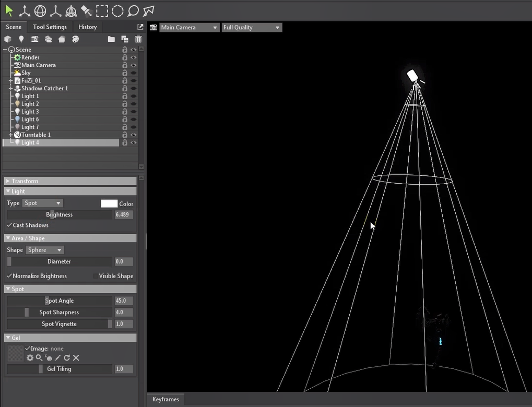The width and height of the screenshot is (532, 407).
Task: Hide Light 4 using its eye icon
Action: tap(134, 142)
